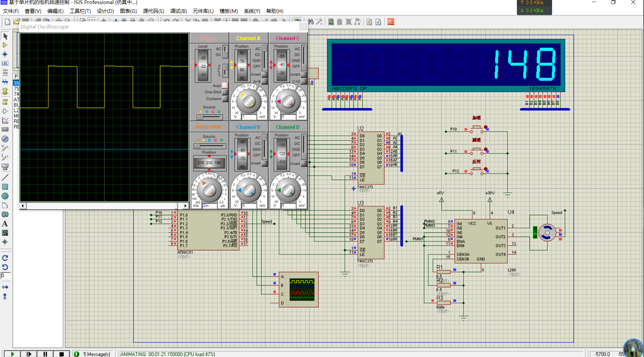Screen dimensions: 644x357
Task: Click the X-Mirror flip icon
Action: point(5,287)
